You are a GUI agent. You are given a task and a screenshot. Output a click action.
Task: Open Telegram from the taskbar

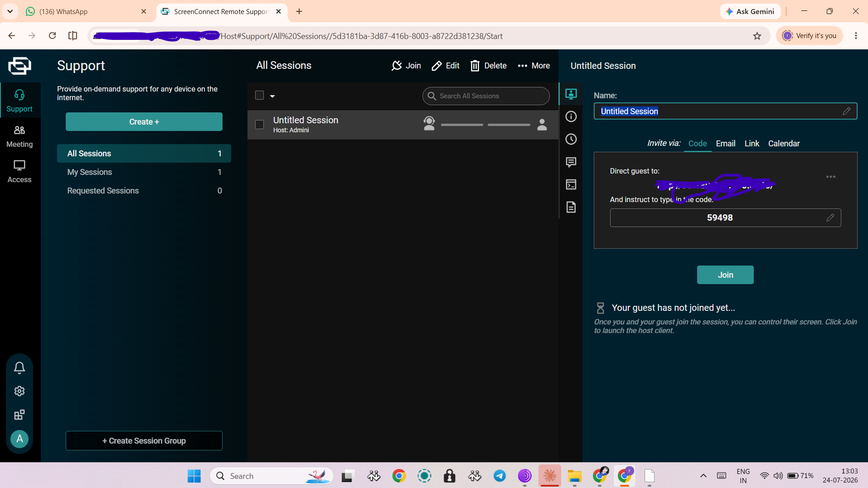[499, 476]
